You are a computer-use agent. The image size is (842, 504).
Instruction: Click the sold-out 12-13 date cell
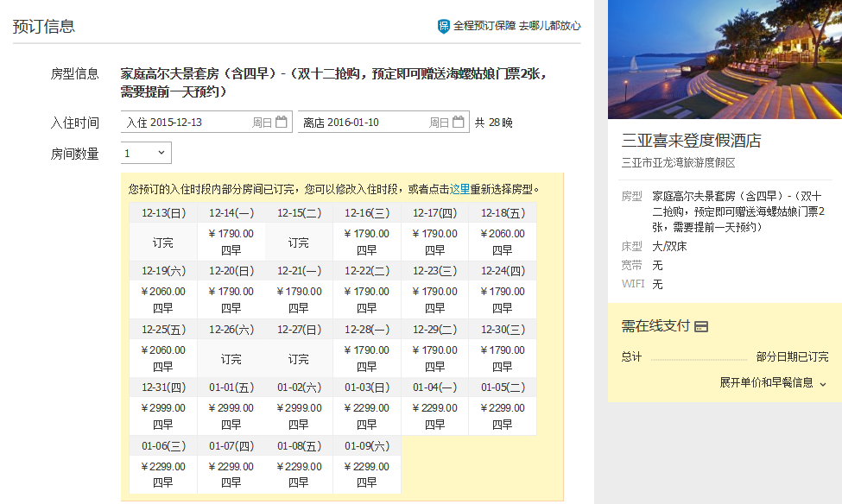[163, 243]
